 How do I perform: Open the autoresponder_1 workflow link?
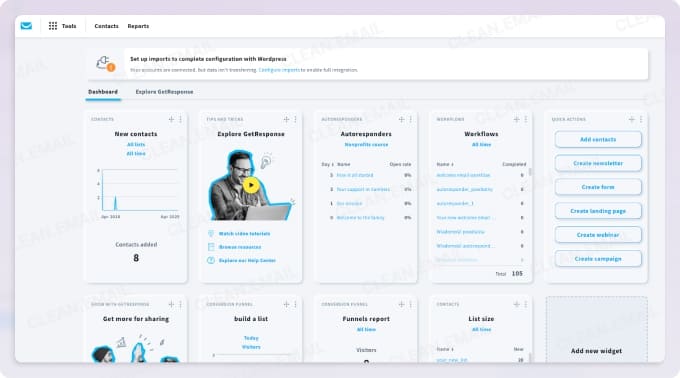pos(455,203)
